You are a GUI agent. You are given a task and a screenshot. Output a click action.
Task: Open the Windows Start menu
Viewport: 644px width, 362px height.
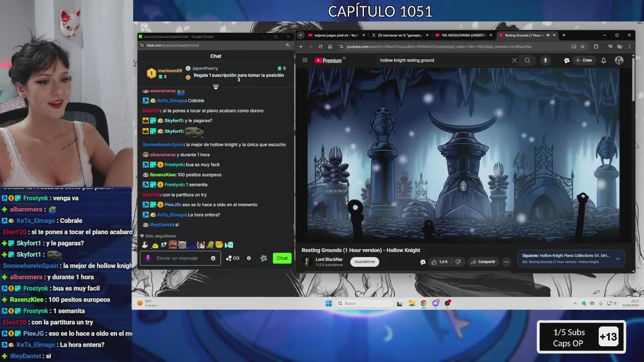click(329, 303)
